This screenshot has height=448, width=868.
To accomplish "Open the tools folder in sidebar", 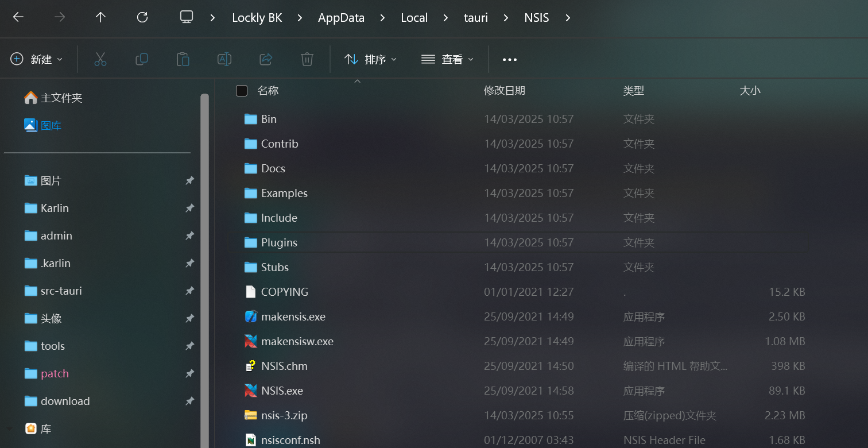I will coord(53,346).
